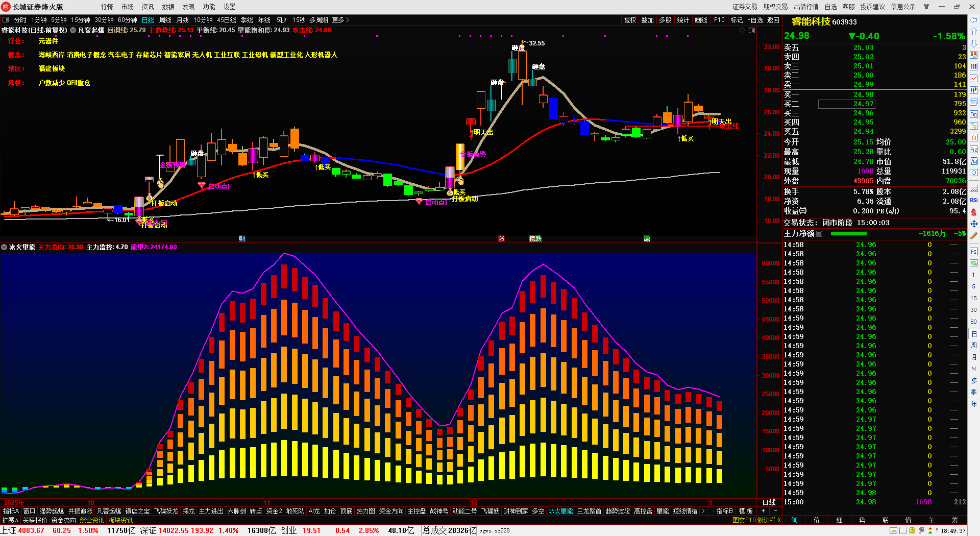Click the down arrow icon in right sidebar
980x536 pixels.
pyautogui.click(x=974, y=43)
